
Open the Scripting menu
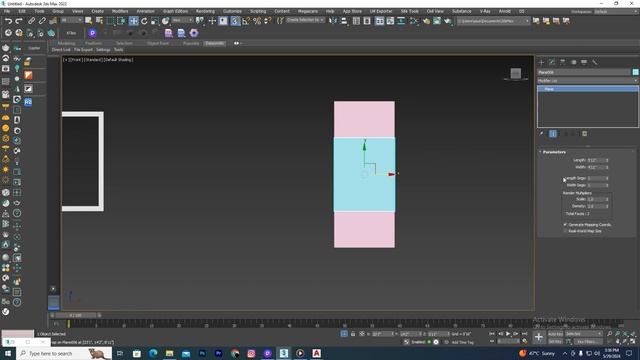[258, 11]
